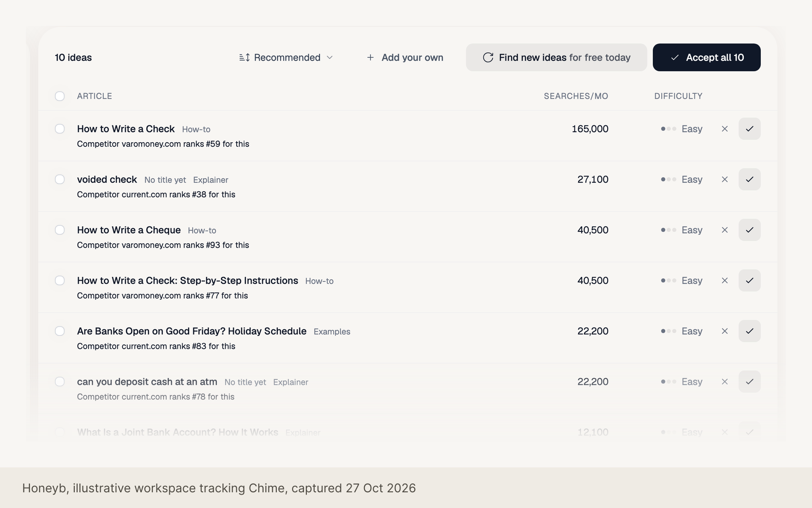Image resolution: width=812 pixels, height=508 pixels.
Task: Select the Good Friday Holiday Schedule row checkbox
Action: 60,331
